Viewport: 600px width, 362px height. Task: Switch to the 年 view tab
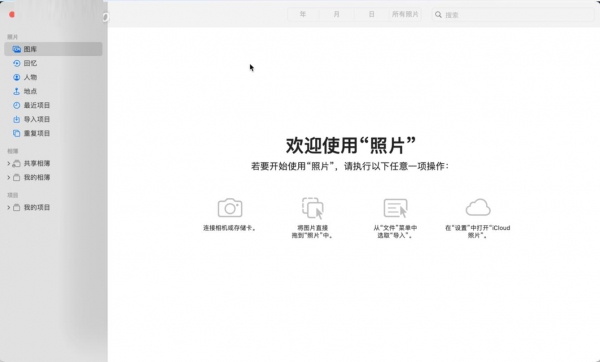[x=303, y=14]
